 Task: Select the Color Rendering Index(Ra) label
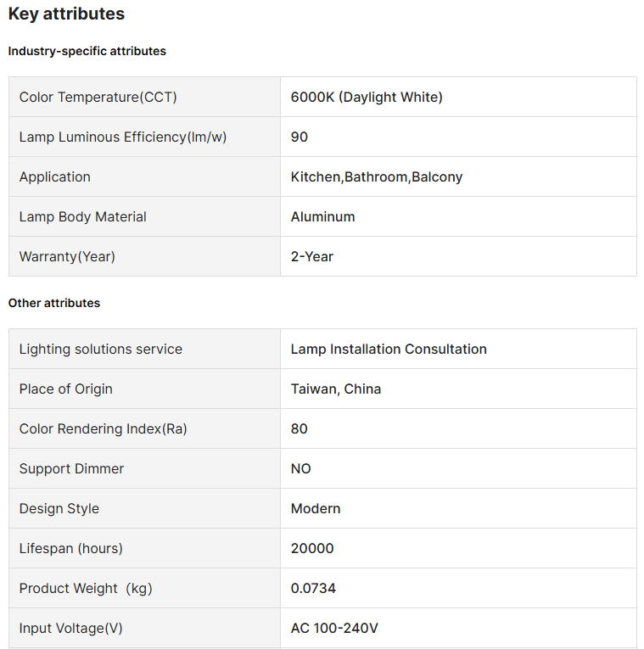[104, 428]
